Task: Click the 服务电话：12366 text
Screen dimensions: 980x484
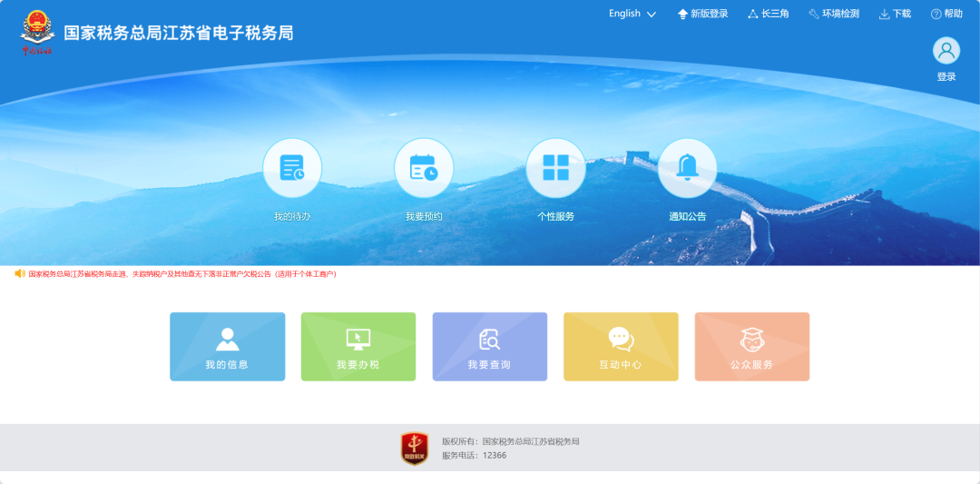Action: [x=474, y=455]
